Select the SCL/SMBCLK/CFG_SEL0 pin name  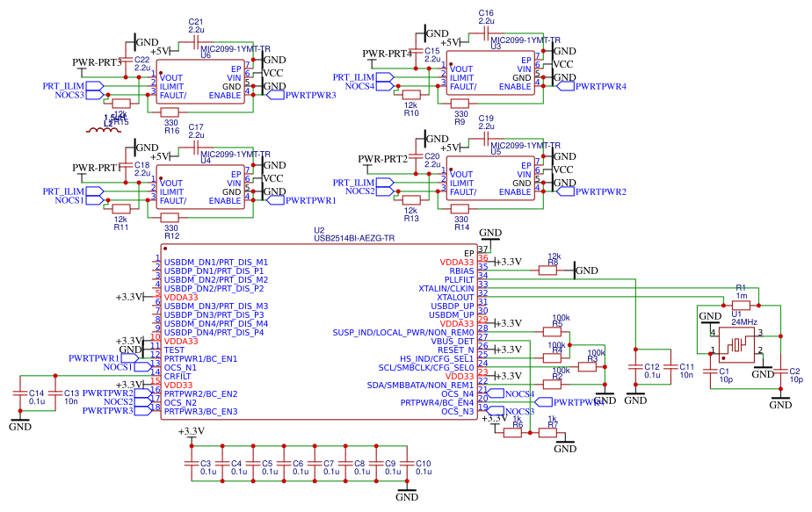426,368
